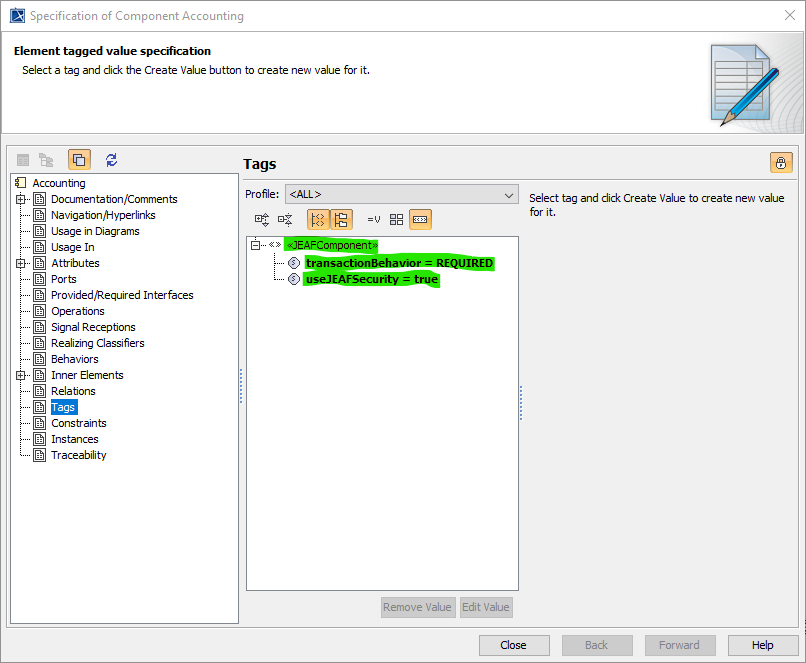Click the dotted splitter right of the tags list

pyautogui.click(x=521, y=403)
